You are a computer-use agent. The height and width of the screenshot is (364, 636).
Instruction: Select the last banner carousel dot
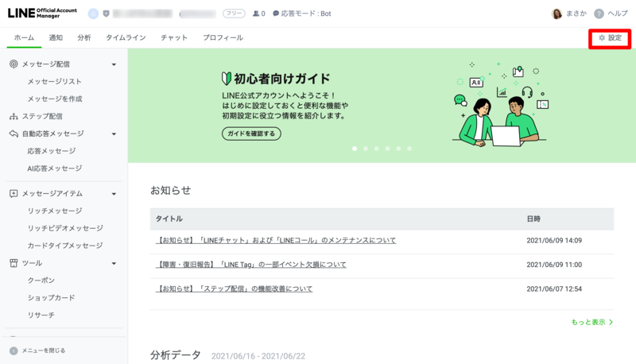(409, 149)
